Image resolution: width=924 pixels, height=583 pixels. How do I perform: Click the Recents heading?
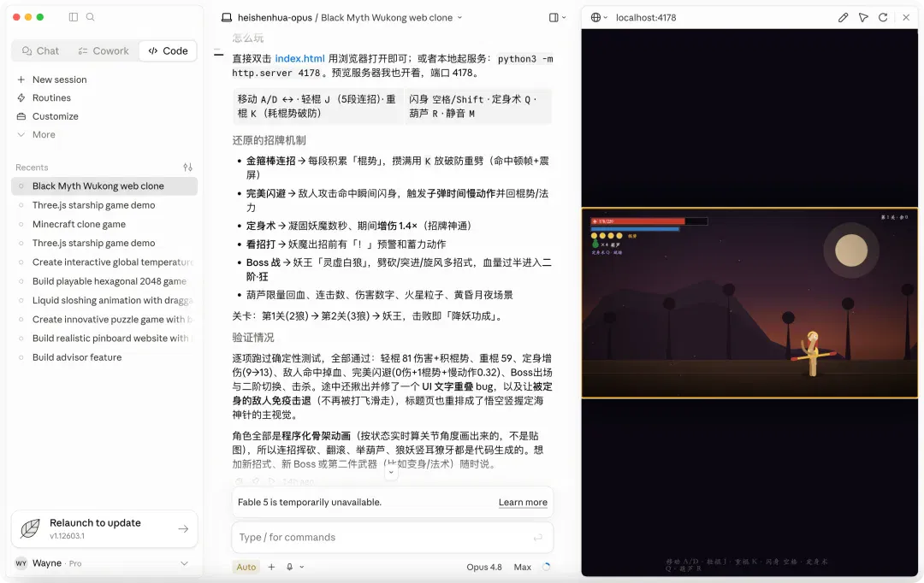pyautogui.click(x=32, y=168)
